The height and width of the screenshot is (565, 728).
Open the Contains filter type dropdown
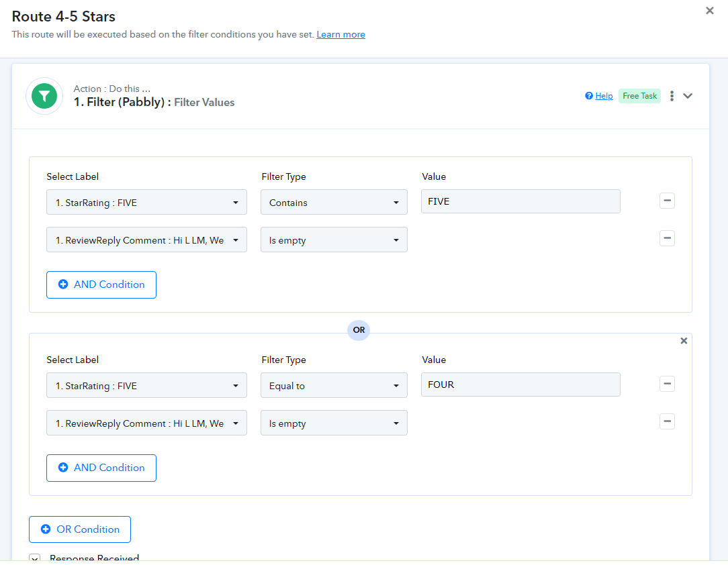(334, 202)
